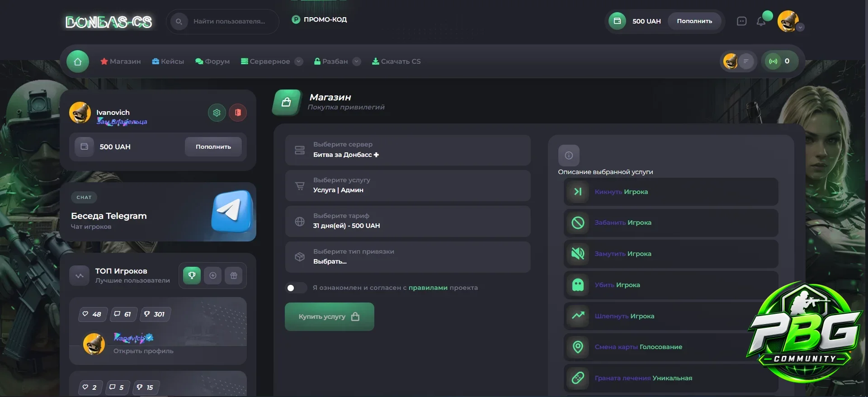Click the lines menu icon beside nav avatar
The height and width of the screenshot is (397, 868).
[746, 61]
